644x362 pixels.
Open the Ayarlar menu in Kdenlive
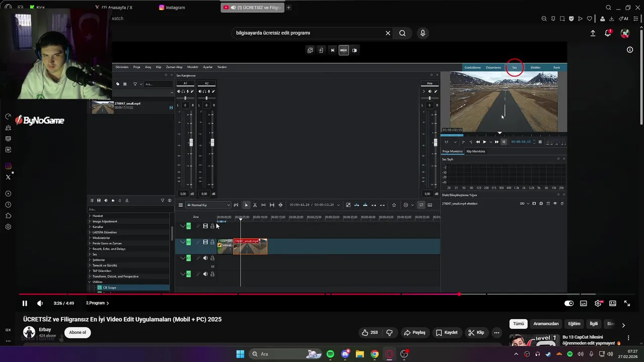click(208, 67)
